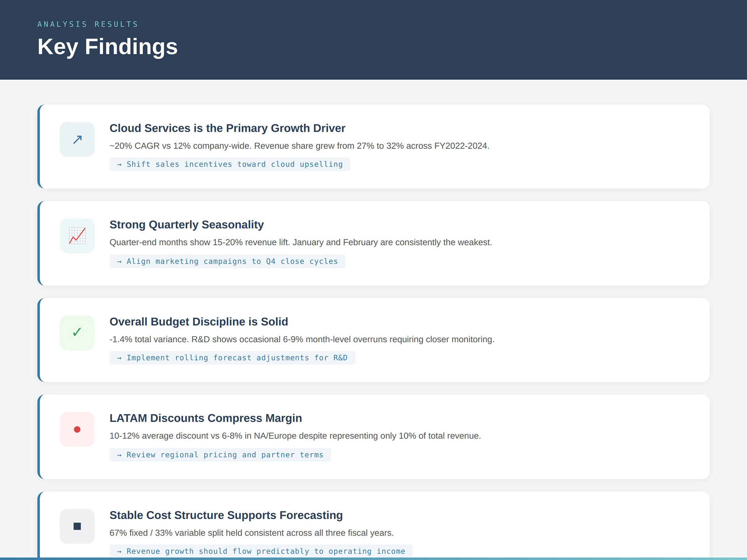Click the 'Key Findings' page title
The height and width of the screenshot is (560, 747).
point(107,47)
